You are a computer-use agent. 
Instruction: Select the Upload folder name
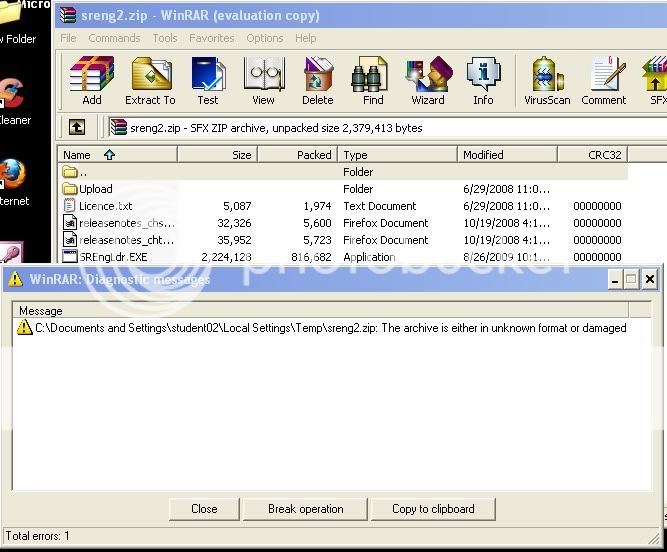click(x=96, y=189)
